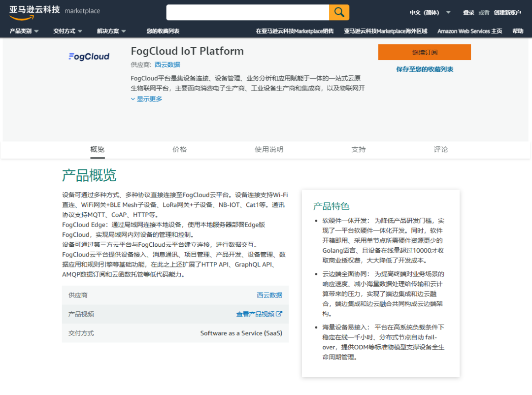Select the 概览 tab
532x395 pixels.
pyautogui.click(x=98, y=149)
